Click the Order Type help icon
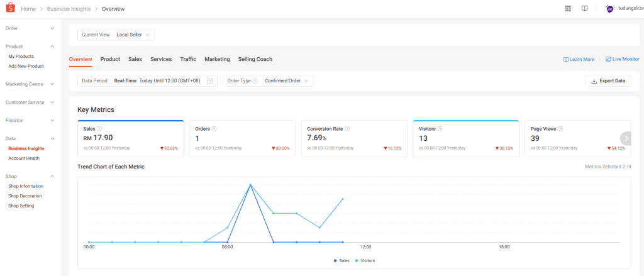This screenshot has width=644, height=276. pos(255,81)
